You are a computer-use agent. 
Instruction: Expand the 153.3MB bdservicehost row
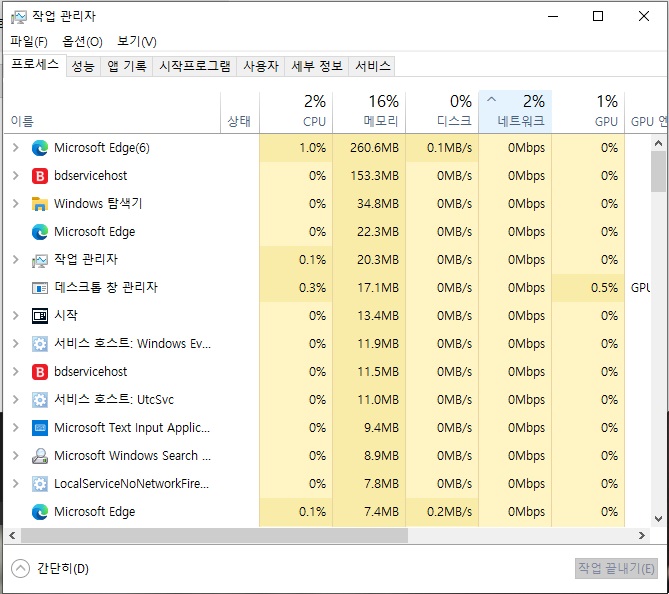coord(16,176)
